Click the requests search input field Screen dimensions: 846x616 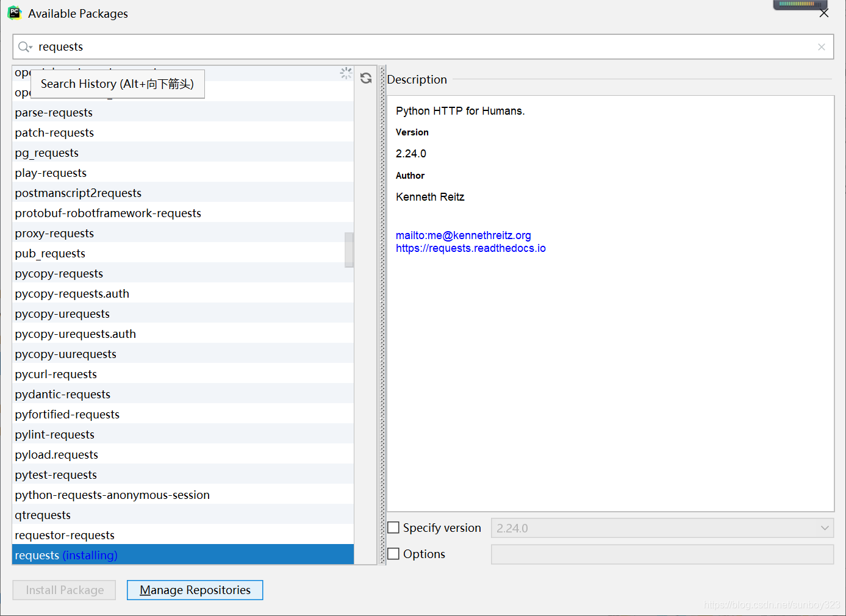(x=423, y=47)
